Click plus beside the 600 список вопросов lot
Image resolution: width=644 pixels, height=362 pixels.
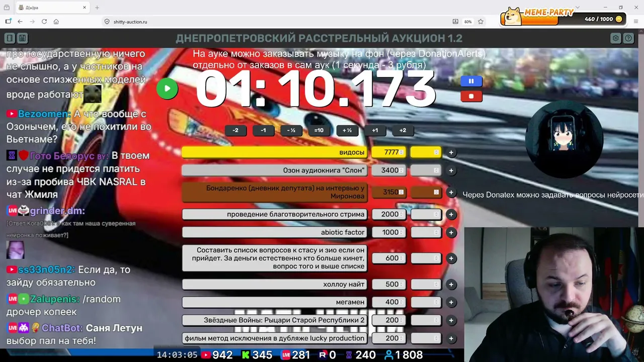451,258
